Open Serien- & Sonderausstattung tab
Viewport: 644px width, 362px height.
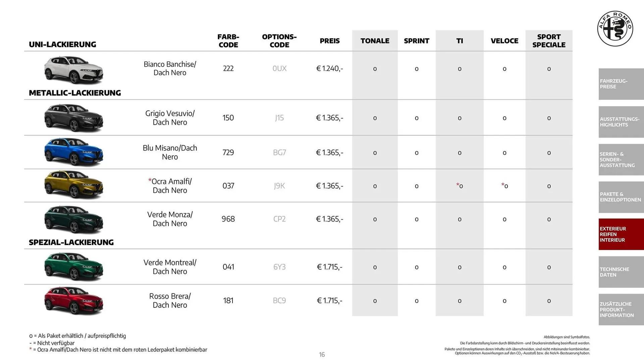pyautogui.click(x=621, y=160)
